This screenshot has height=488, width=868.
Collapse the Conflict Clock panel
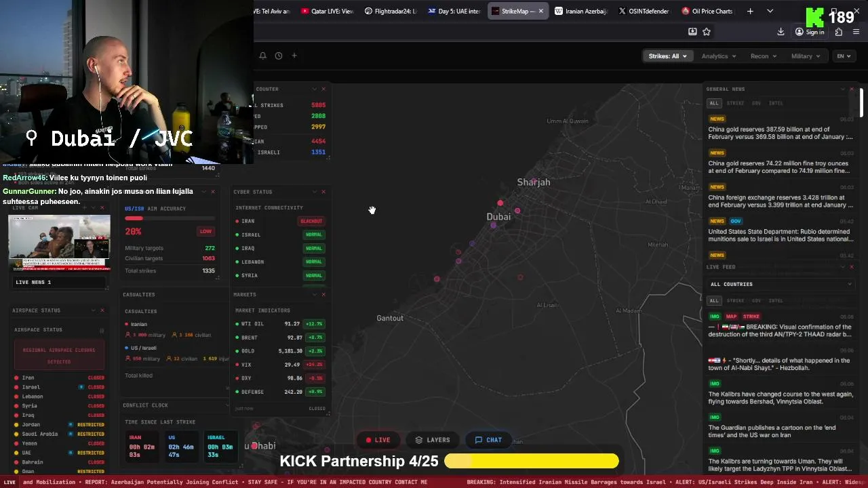(227, 405)
